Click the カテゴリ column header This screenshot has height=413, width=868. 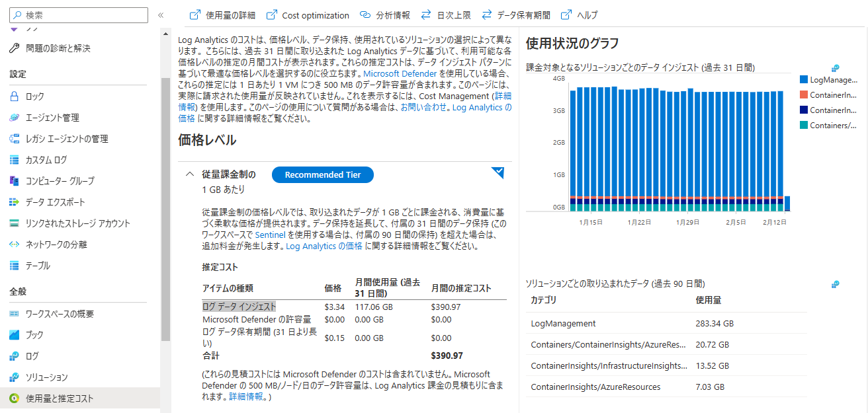pos(543,300)
